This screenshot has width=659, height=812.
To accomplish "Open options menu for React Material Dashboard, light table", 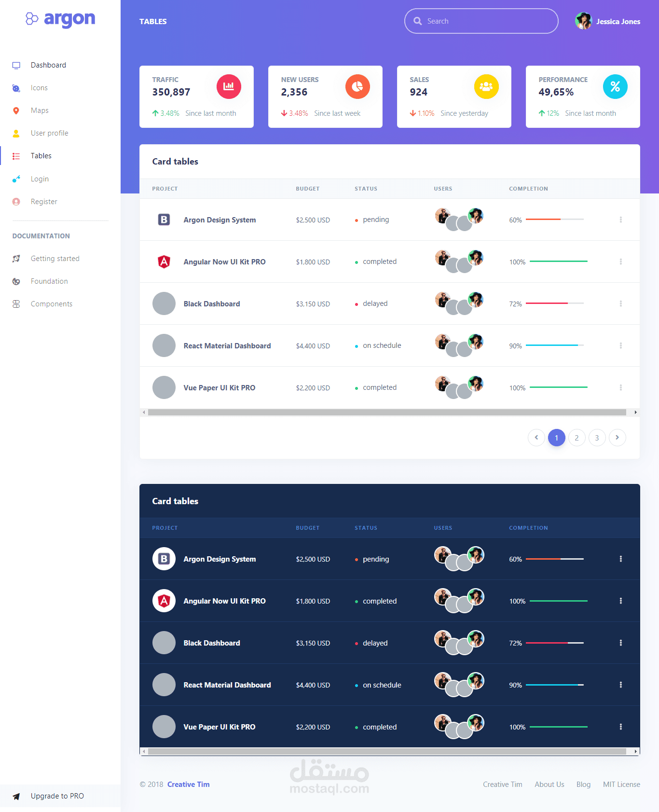I will tap(621, 345).
